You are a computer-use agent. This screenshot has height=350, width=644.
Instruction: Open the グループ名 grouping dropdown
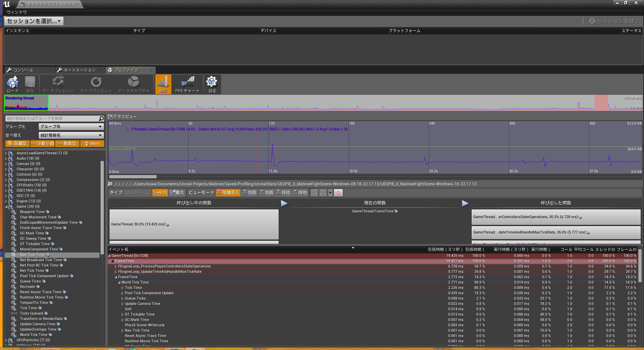[x=71, y=127]
